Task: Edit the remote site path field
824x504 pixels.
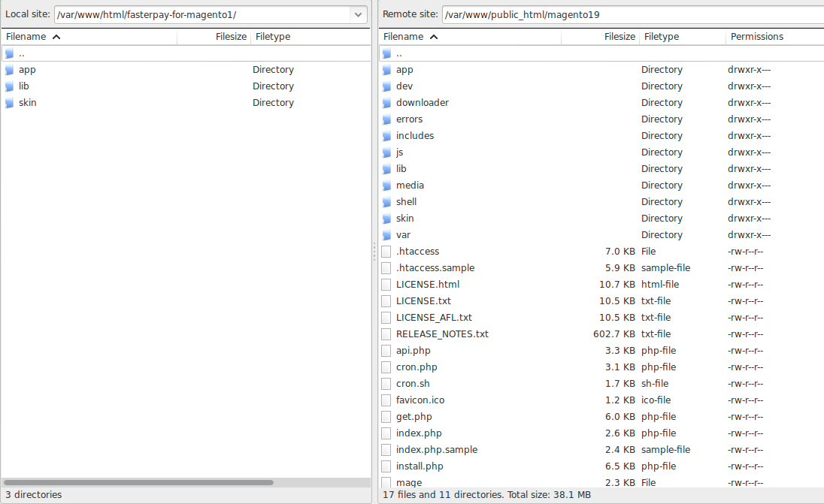Action: pos(633,15)
